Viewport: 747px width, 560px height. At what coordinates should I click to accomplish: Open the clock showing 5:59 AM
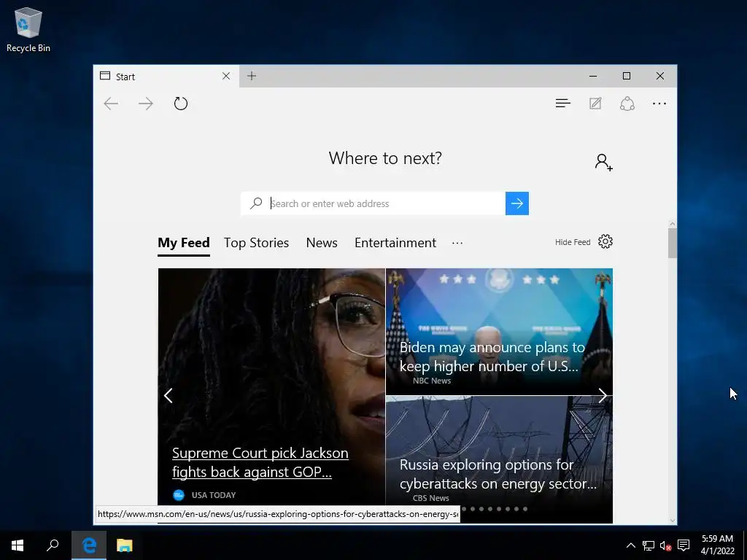[717, 545]
